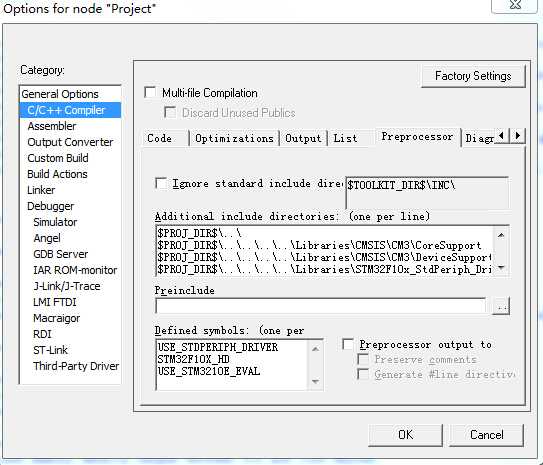Open GDB Server settings
The image size is (543, 465).
click(61, 254)
